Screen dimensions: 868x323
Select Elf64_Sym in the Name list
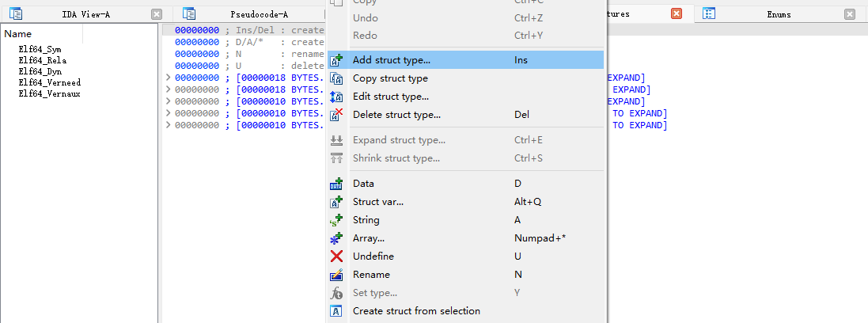point(40,49)
